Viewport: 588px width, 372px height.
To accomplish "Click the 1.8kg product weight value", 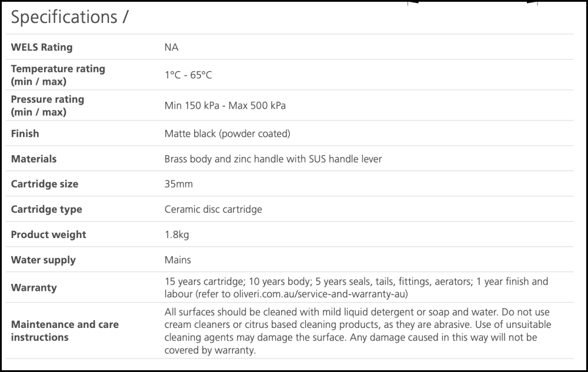I will [x=177, y=234].
